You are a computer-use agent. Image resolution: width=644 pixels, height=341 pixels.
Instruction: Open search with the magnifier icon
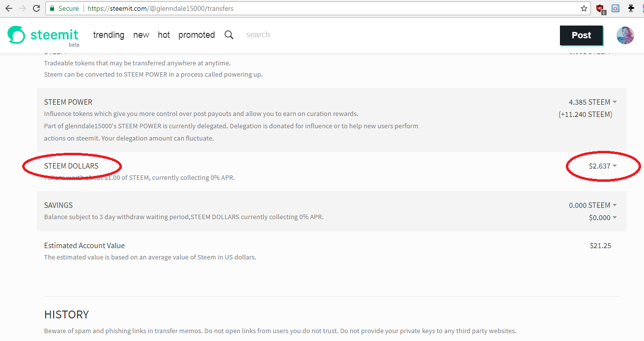tap(229, 35)
